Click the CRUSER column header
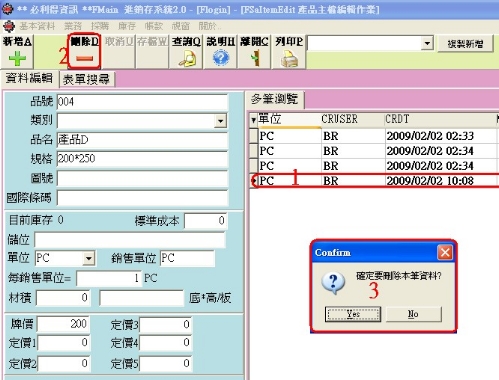Screen dimensions: 499x380 (x=353, y=119)
